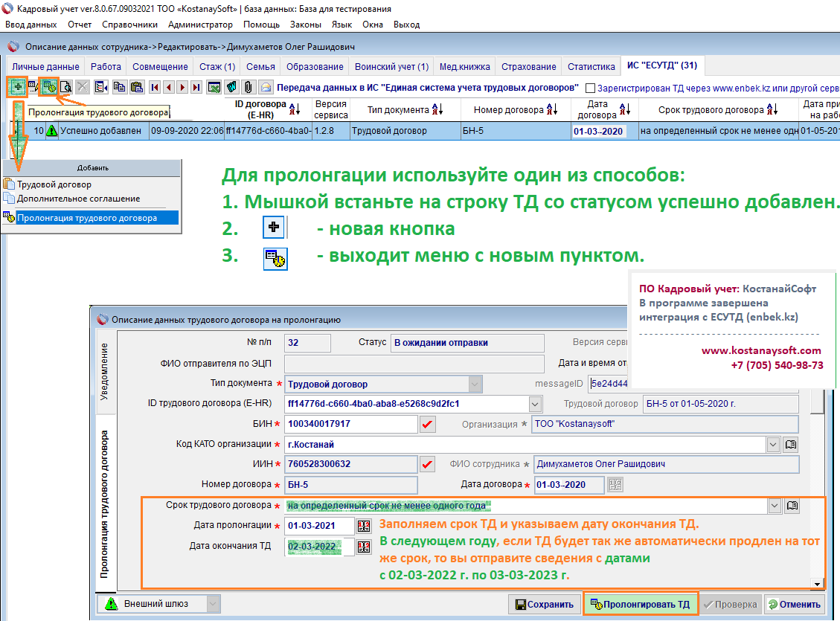Open the Администратор menu
This screenshot has height=621, width=840.
[x=200, y=25]
